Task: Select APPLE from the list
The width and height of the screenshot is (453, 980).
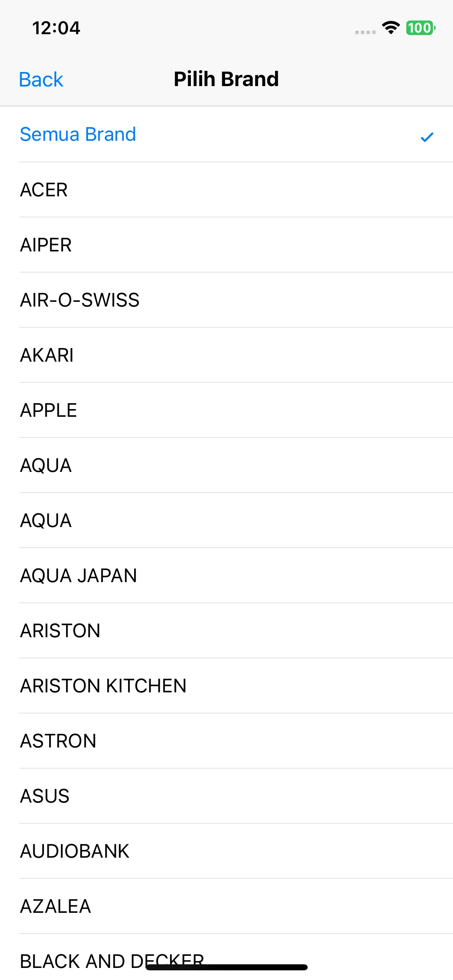Action: point(226,410)
